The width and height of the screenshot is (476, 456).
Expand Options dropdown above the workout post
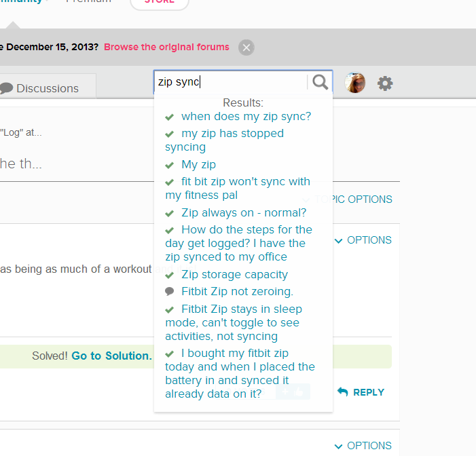(x=363, y=240)
